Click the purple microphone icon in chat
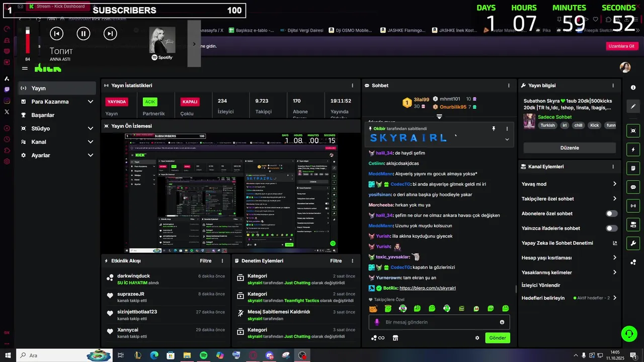This screenshot has width=644, height=362. [x=377, y=322]
